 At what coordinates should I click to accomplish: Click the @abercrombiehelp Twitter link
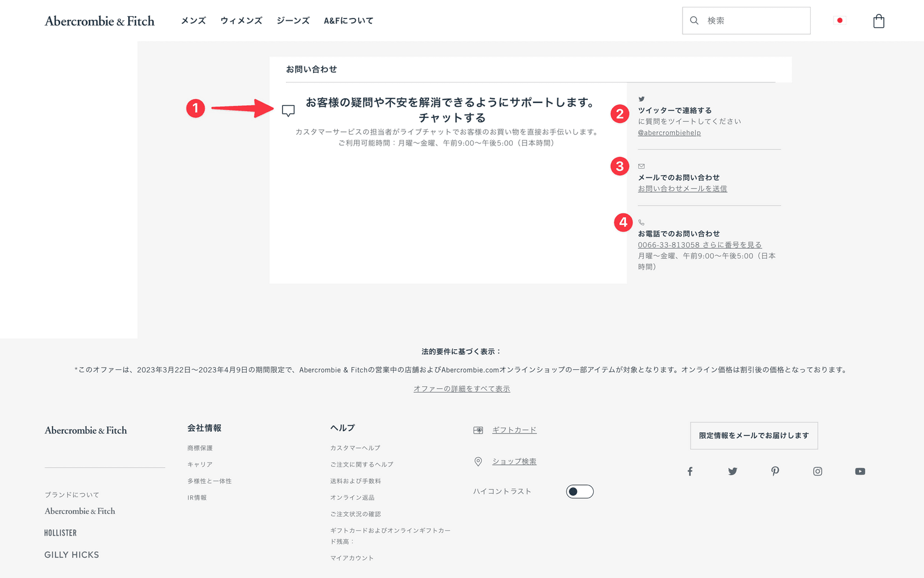[669, 133]
